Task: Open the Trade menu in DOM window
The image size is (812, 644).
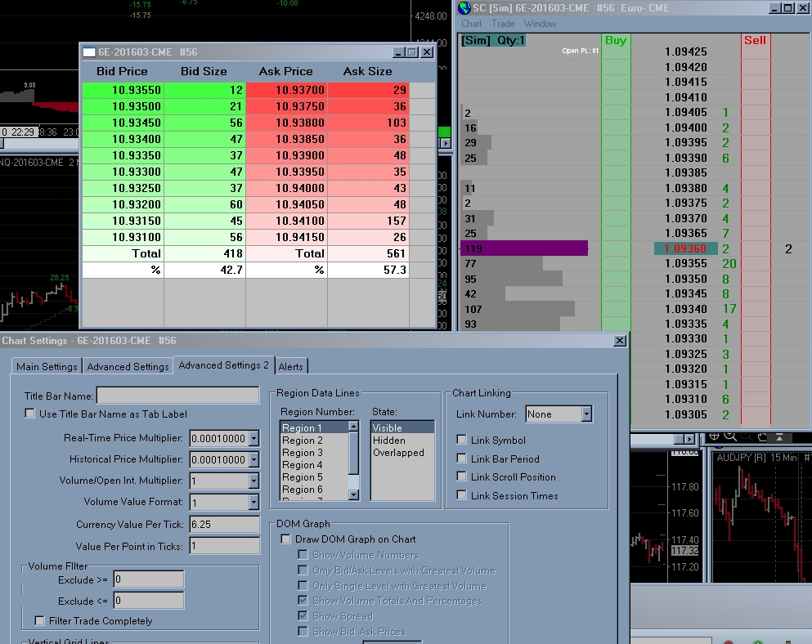Action: click(503, 24)
